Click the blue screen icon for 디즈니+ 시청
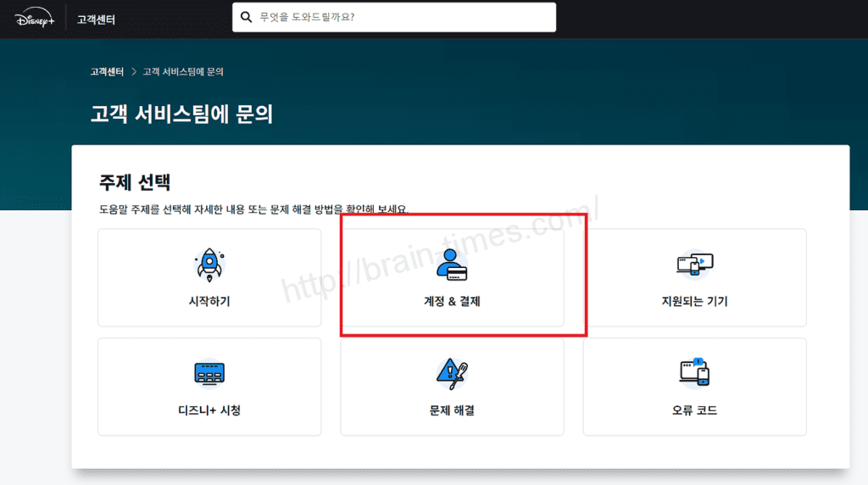The width and height of the screenshot is (868, 485). tap(209, 373)
